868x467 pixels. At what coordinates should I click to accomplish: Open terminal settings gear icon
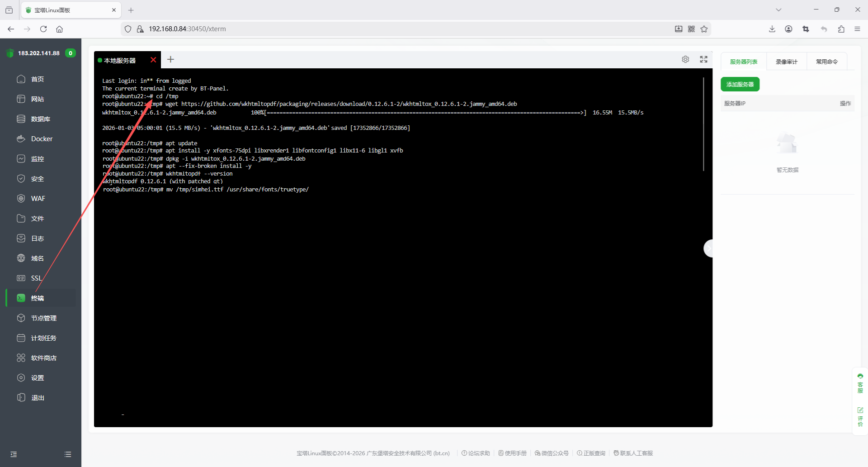tap(685, 59)
